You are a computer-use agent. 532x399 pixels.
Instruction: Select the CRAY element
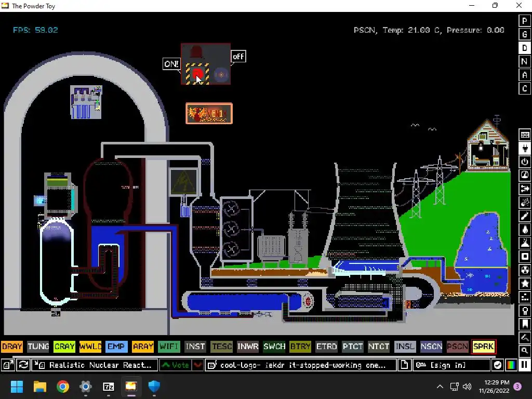(64, 347)
